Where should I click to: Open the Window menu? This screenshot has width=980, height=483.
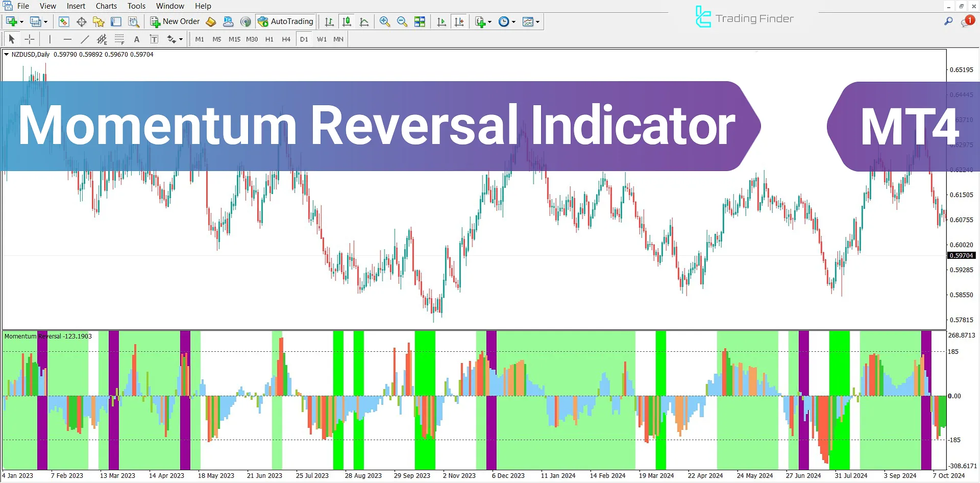tap(170, 6)
